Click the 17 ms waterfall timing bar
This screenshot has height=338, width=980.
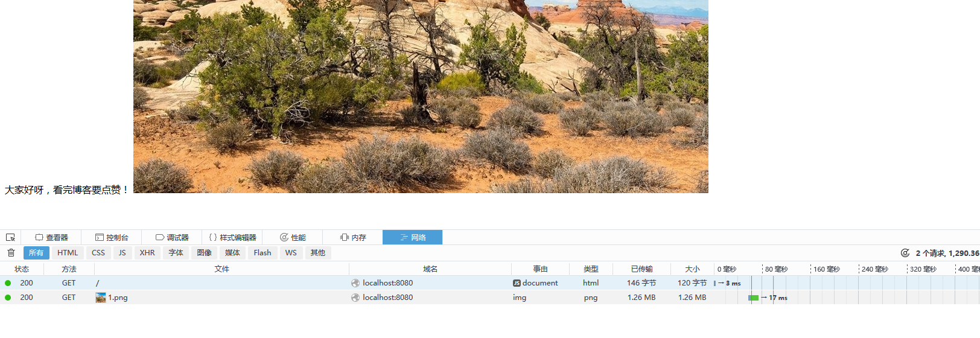[x=754, y=298]
